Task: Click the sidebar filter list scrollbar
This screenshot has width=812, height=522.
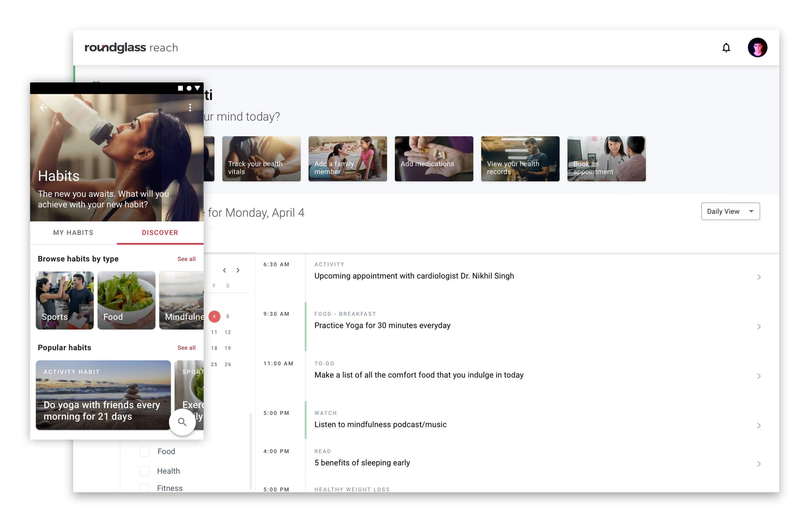Action: (x=251, y=451)
